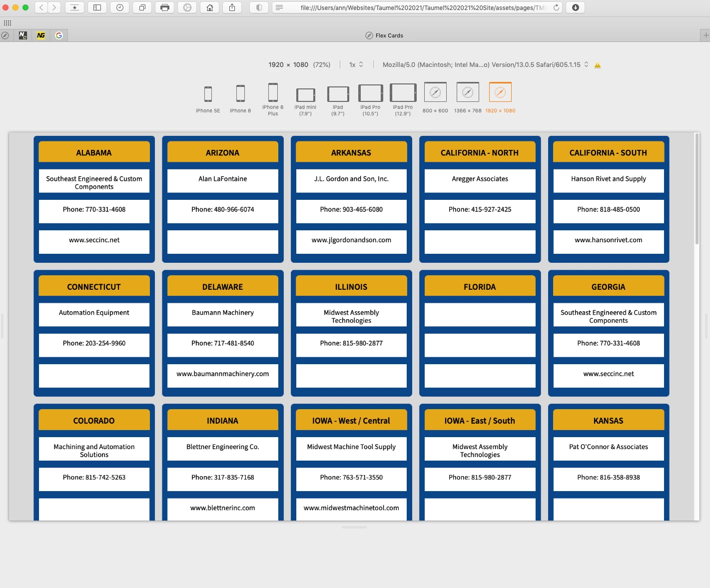This screenshot has width=710, height=588.
Task: Open the History clock toolbar button
Action: (x=120, y=7)
